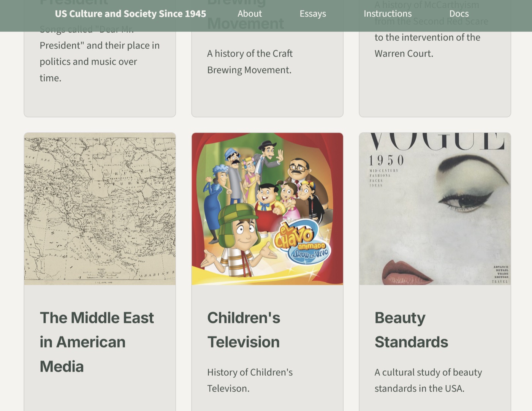Click 'A cultural study of beauty standards in the USA.'
The height and width of the screenshot is (411, 532).
[x=428, y=380]
